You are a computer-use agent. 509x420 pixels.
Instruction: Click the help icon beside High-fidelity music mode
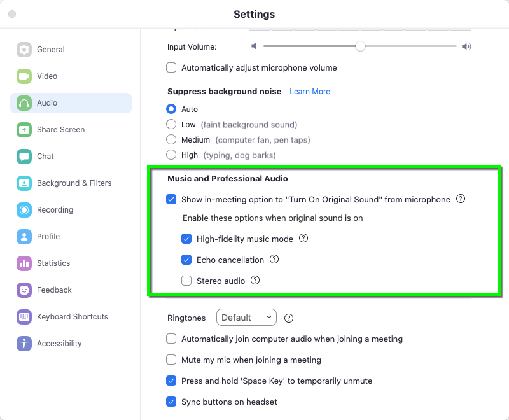(x=303, y=238)
